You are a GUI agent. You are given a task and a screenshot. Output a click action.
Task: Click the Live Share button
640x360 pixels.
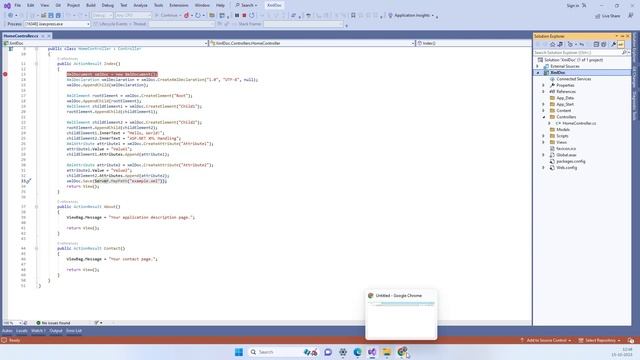coord(607,16)
